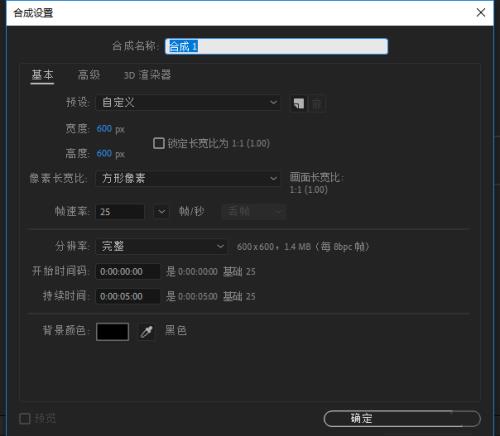The width and height of the screenshot is (500, 436).
Task: Select the 基本 tab
Action: tap(42, 75)
